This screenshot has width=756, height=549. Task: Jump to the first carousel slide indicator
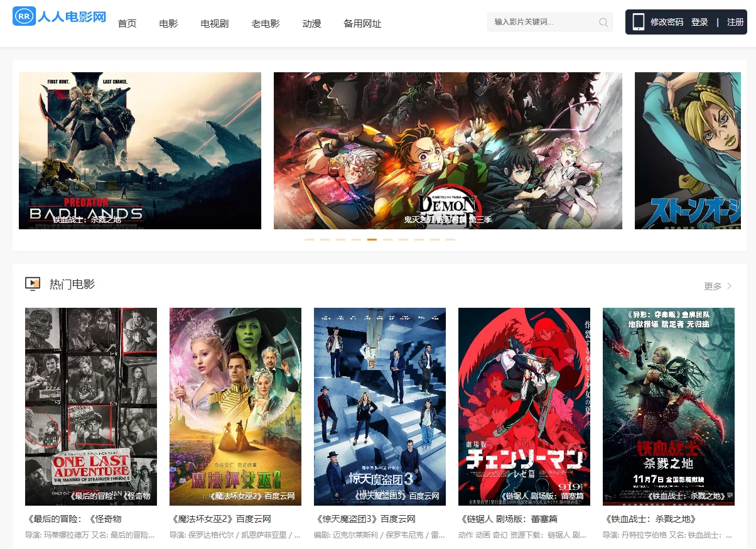point(309,239)
